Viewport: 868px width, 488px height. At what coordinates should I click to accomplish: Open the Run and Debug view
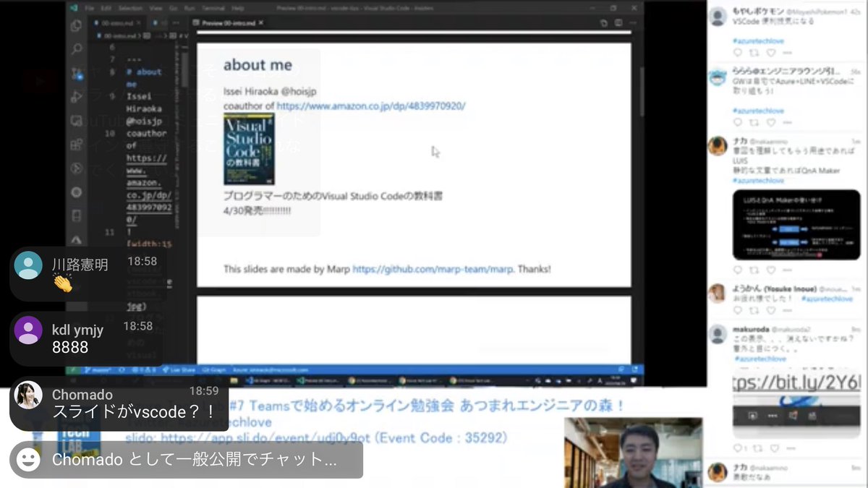click(76, 95)
